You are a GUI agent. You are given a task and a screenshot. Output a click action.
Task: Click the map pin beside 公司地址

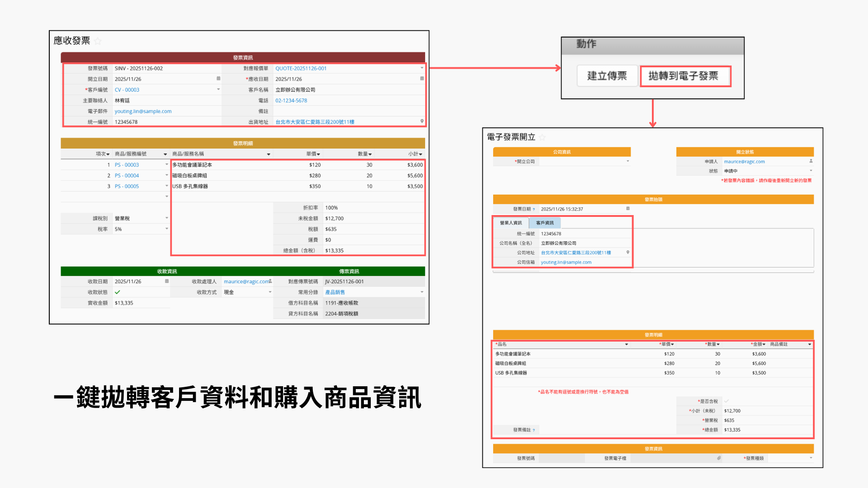pos(627,252)
